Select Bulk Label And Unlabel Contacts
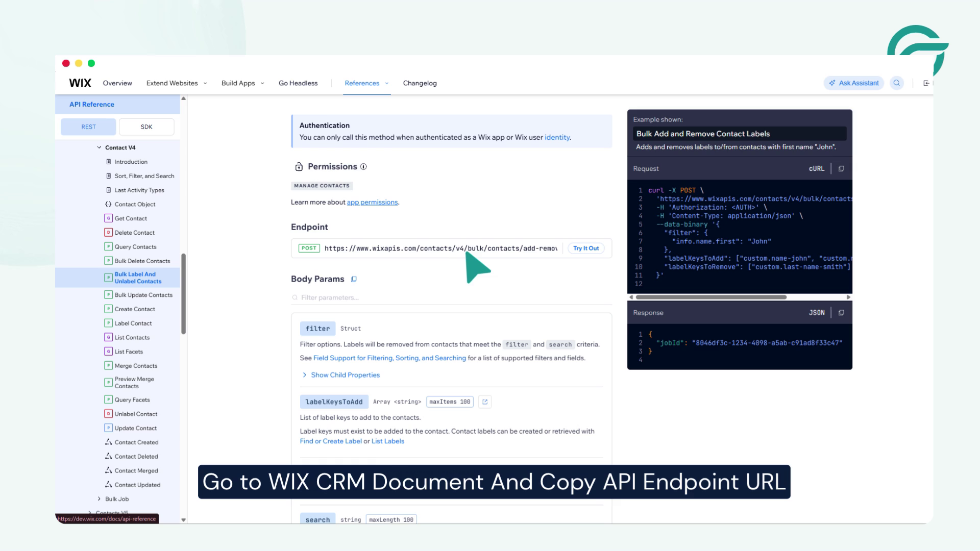The height and width of the screenshot is (551, 980). tap(118, 278)
